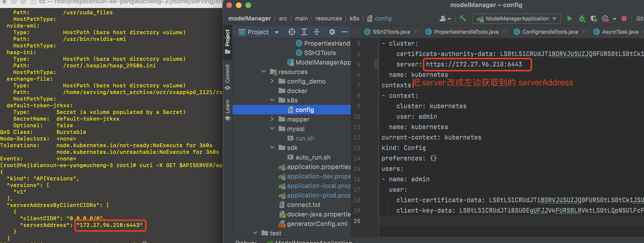Screen dimensions: 644x243
Task: Open application-dev properties file
Action: click(315, 176)
